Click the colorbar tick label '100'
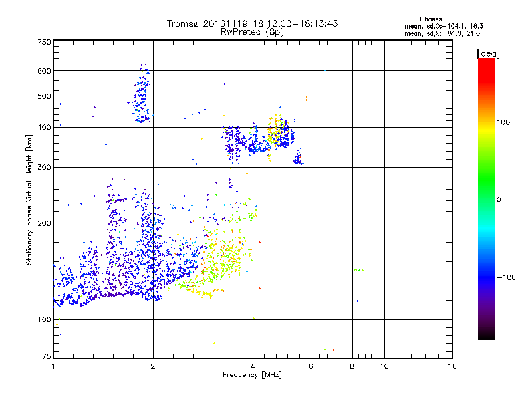 (503, 122)
